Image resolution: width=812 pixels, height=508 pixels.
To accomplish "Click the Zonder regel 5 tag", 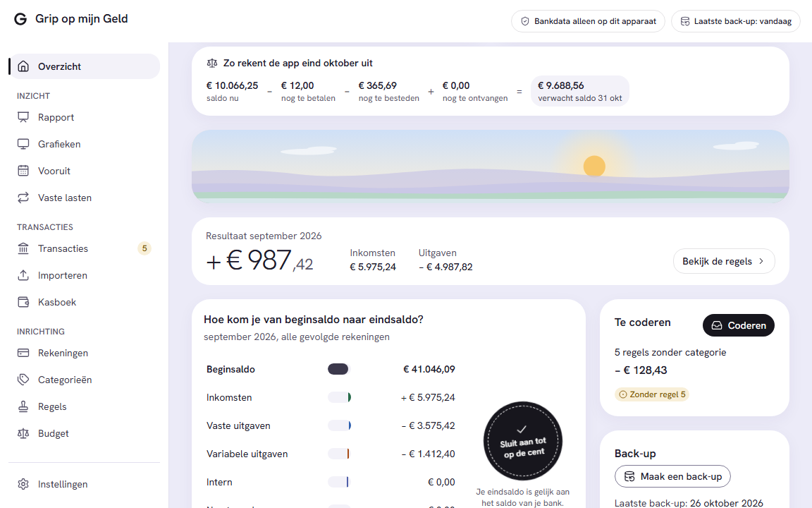I will coord(652,394).
